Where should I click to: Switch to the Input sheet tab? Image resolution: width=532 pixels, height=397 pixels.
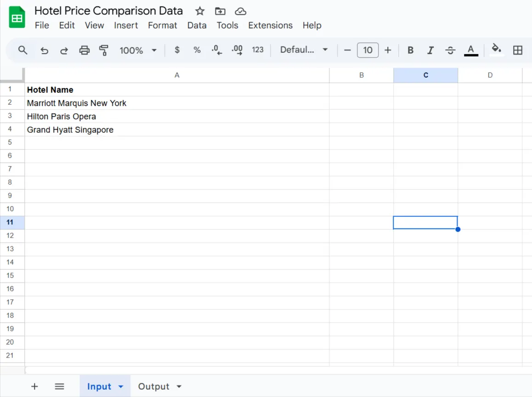99,386
